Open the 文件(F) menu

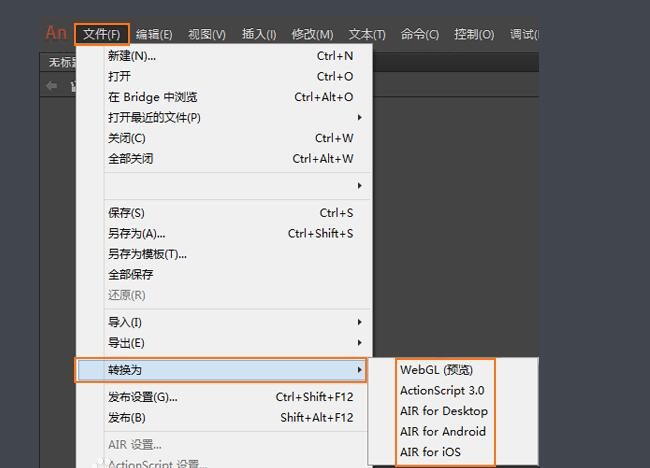(102, 34)
